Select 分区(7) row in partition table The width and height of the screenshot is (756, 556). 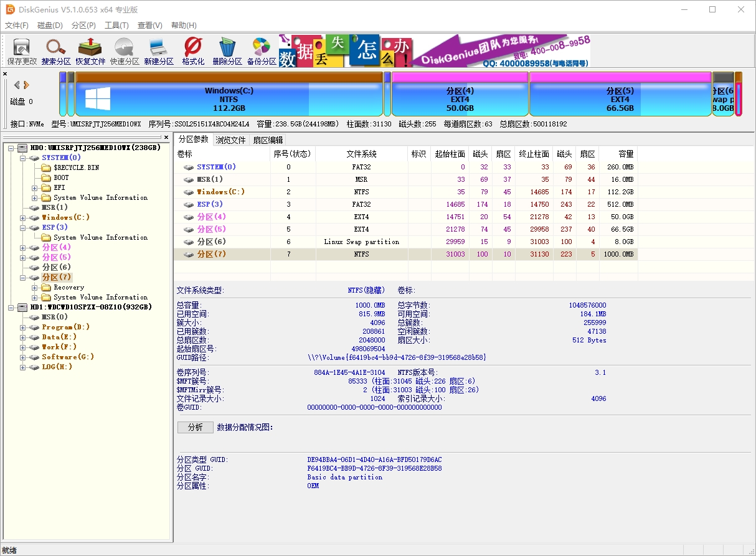[405, 254]
